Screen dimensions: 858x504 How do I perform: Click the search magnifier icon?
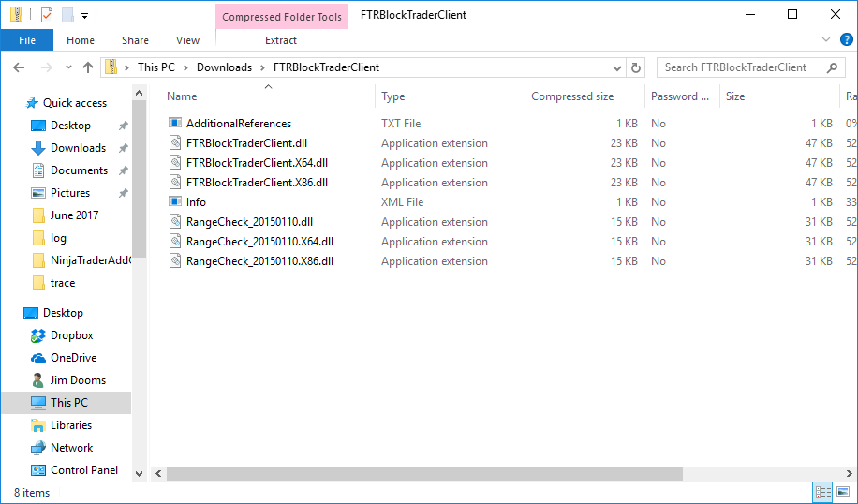pyautogui.click(x=832, y=67)
